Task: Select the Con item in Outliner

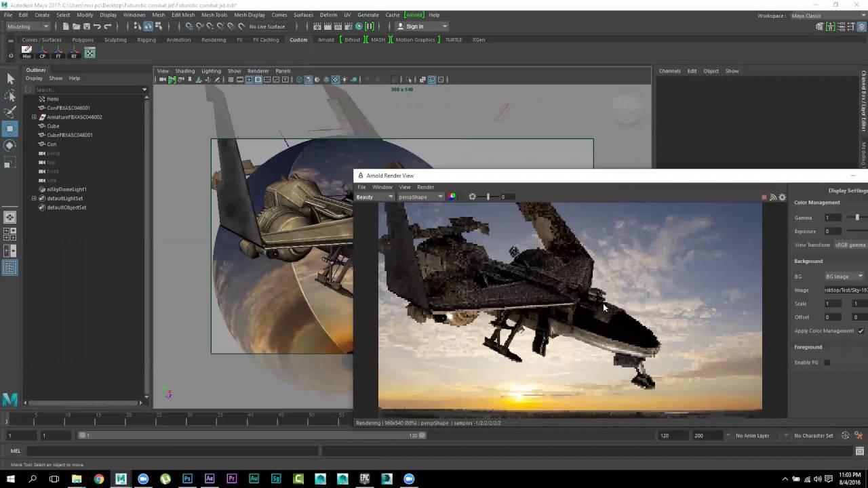Action: 52,144
